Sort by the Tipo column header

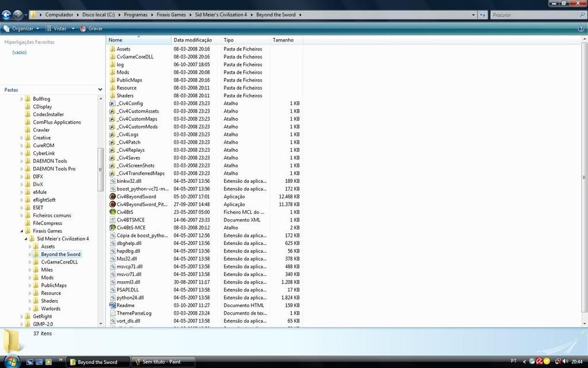(x=245, y=40)
